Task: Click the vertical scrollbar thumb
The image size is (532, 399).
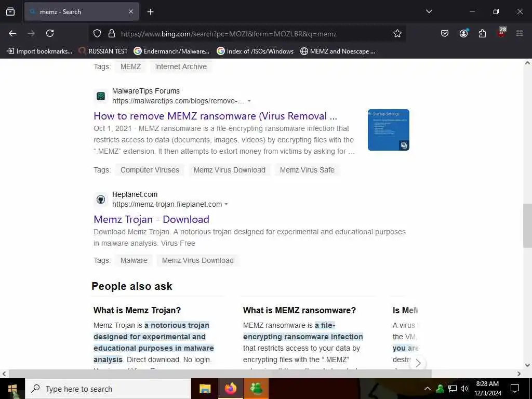Action: pyautogui.click(x=527, y=225)
